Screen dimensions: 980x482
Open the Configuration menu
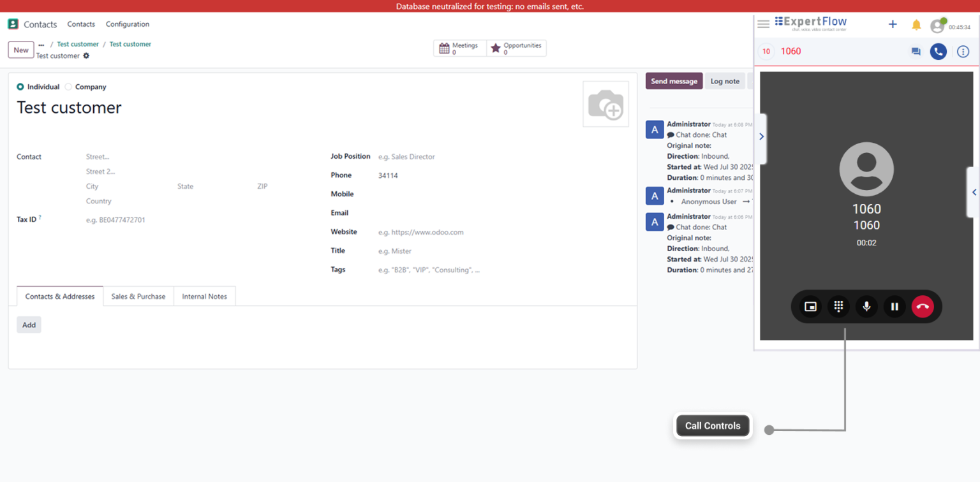point(127,24)
